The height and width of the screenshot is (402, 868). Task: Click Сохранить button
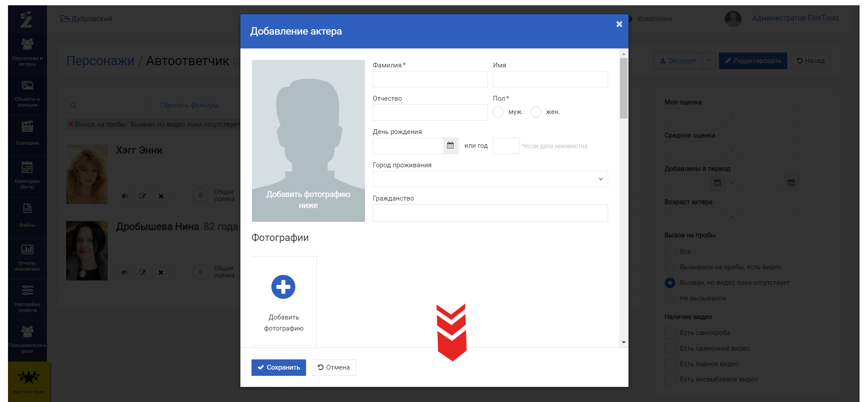279,367
